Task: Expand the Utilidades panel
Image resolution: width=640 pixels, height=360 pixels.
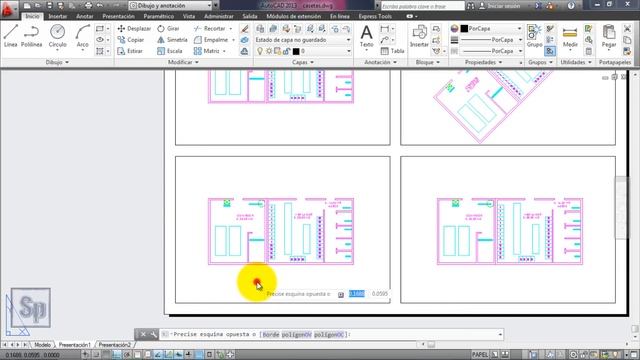Action: pos(576,62)
